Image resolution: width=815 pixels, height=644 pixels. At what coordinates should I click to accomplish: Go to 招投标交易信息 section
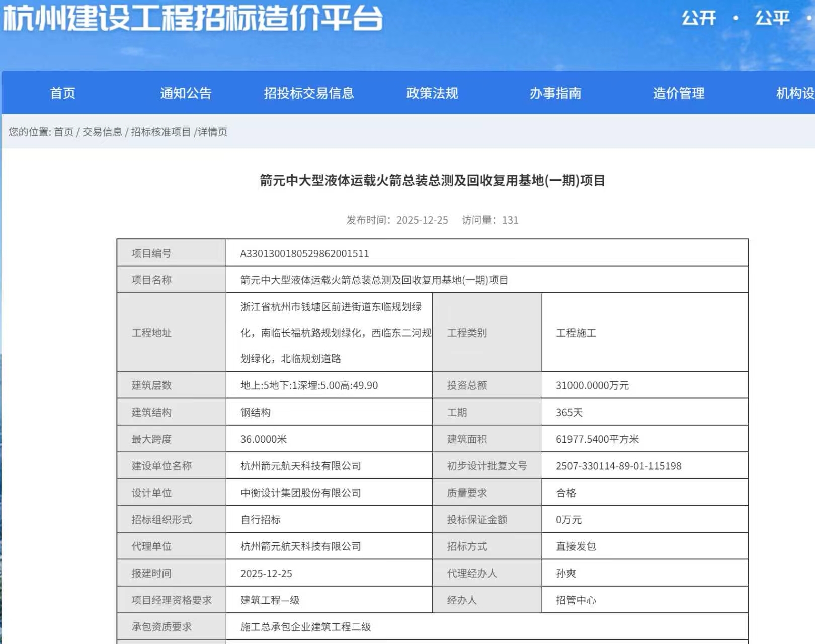pyautogui.click(x=309, y=93)
